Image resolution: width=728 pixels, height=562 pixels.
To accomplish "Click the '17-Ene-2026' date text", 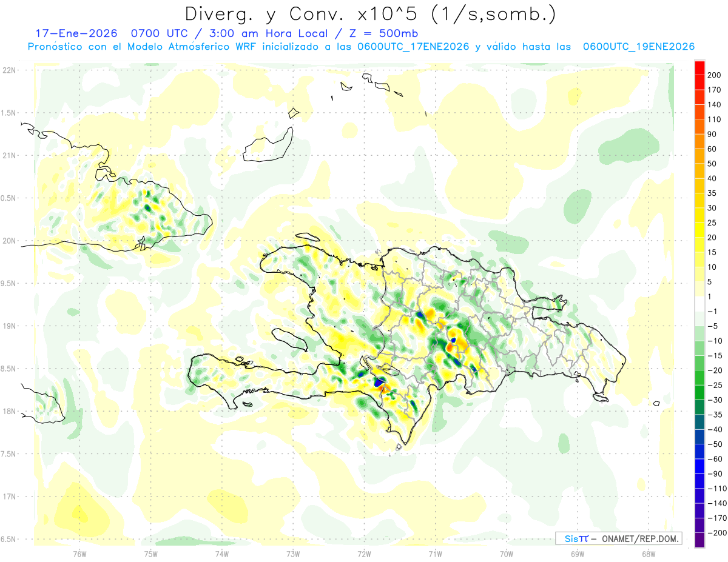I will tap(76, 33).
